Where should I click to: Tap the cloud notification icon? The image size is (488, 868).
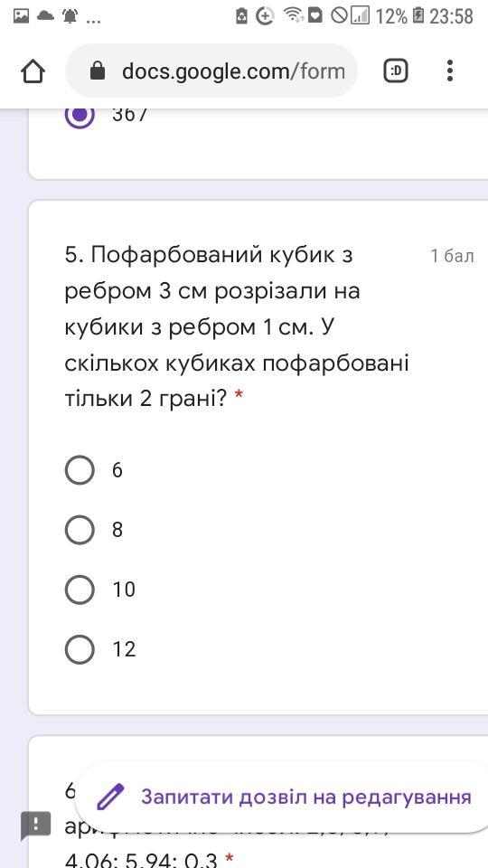(x=45, y=16)
